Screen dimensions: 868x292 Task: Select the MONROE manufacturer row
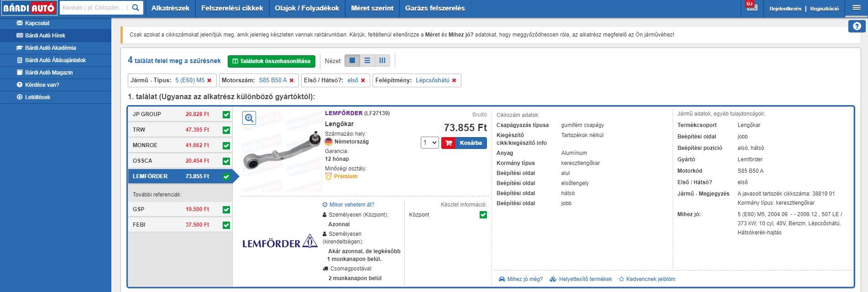180,145
